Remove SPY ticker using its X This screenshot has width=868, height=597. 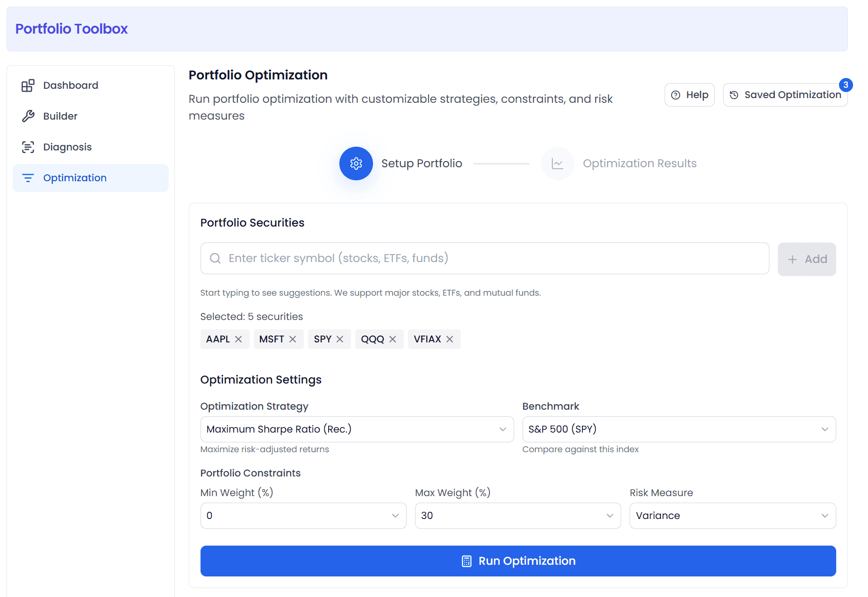click(x=340, y=339)
